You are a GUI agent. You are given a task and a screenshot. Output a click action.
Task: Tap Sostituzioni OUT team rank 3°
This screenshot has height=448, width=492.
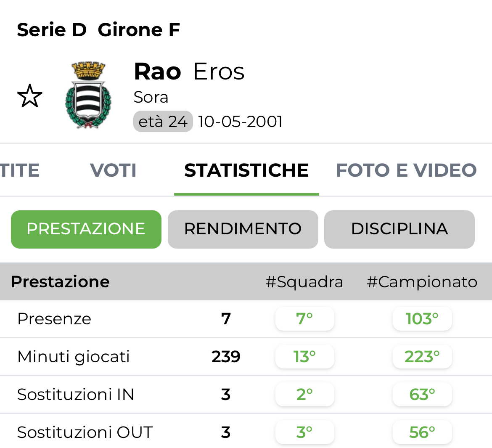tap(304, 432)
